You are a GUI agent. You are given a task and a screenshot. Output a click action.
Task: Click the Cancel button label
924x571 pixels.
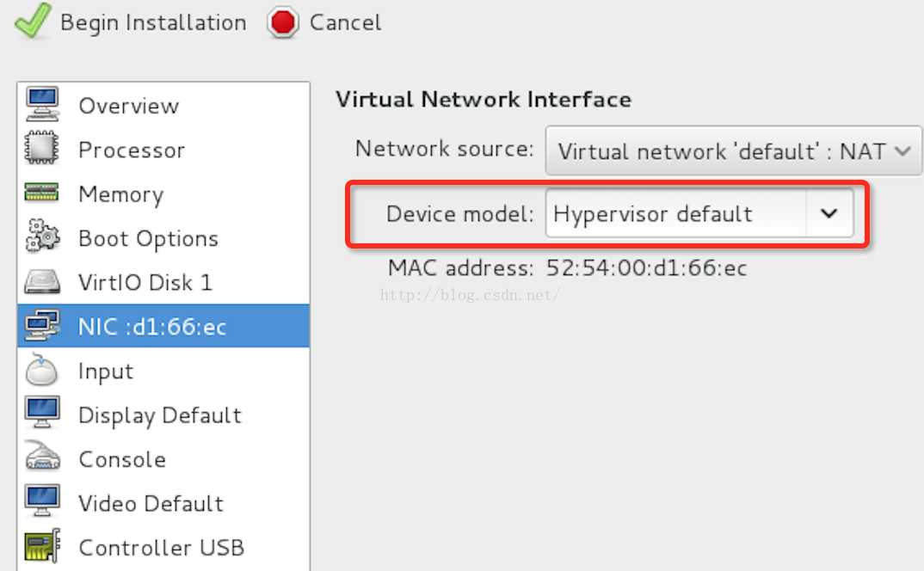click(345, 23)
